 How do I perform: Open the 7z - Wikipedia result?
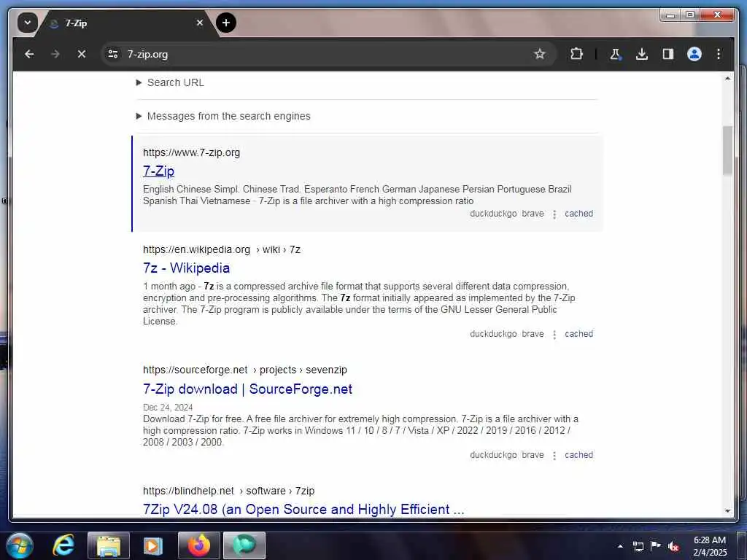(186, 268)
